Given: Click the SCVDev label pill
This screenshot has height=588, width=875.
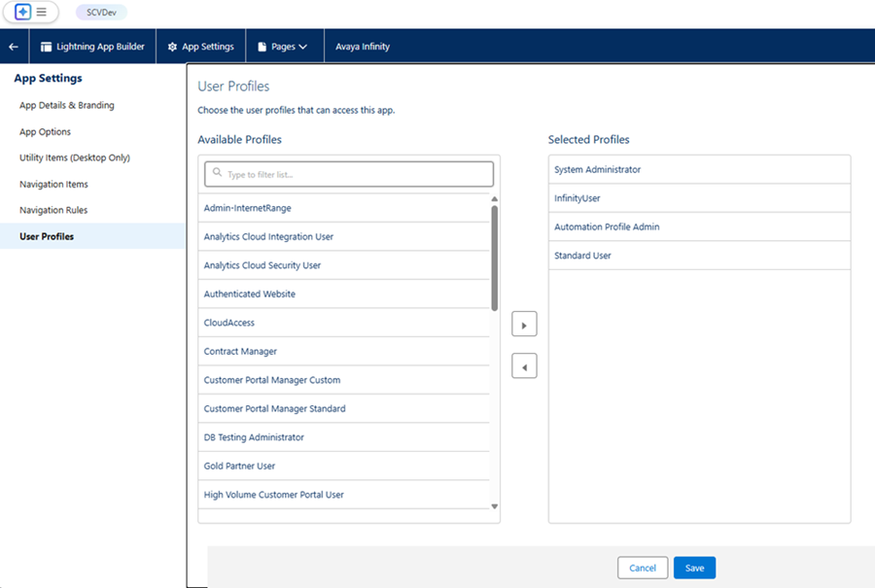Looking at the screenshot, I should coord(101,13).
